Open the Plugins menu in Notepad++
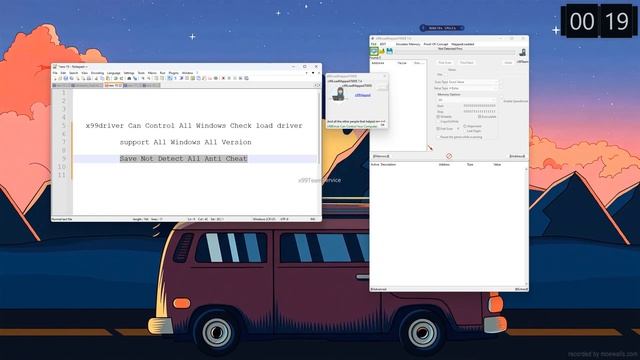 pyautogui.click(x=173, y=73)
